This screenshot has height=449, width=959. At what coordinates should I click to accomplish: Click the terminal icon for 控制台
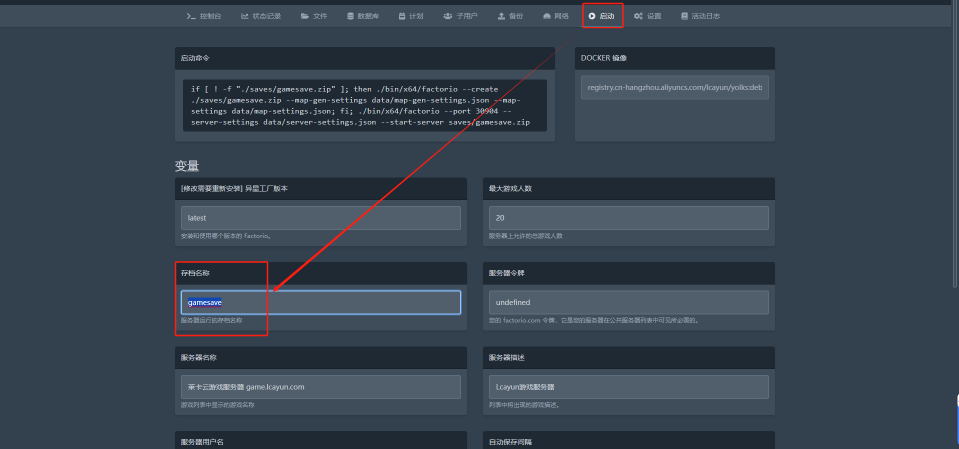[190, 16]
